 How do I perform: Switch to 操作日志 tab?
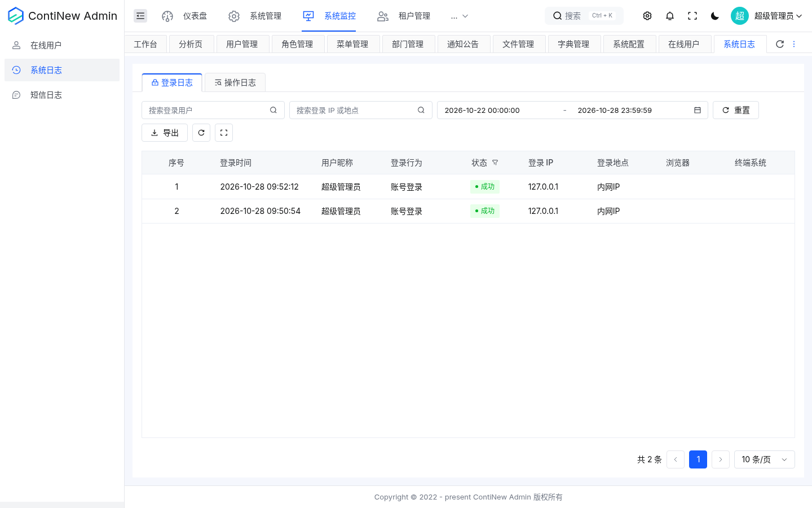tap(235, 82)
